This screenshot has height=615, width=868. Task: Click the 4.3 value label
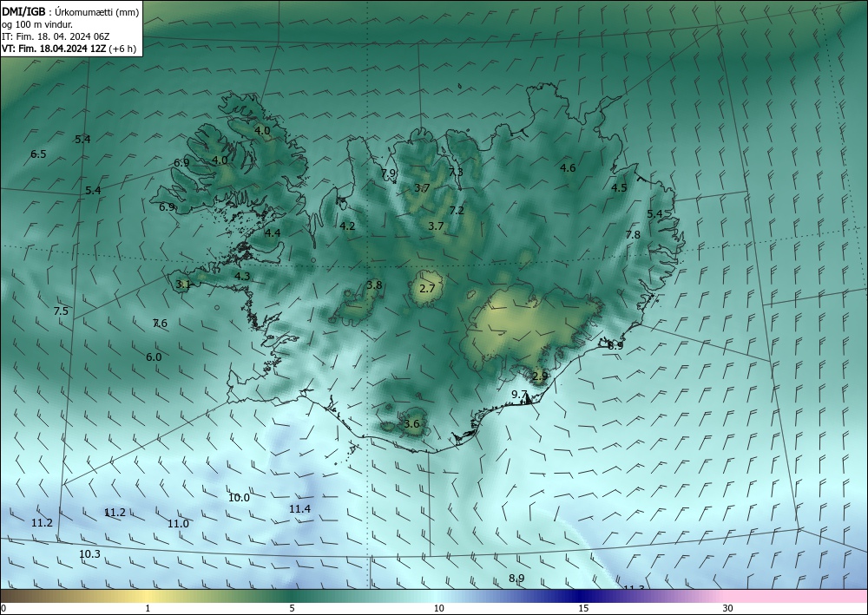[x=242, y=277]
